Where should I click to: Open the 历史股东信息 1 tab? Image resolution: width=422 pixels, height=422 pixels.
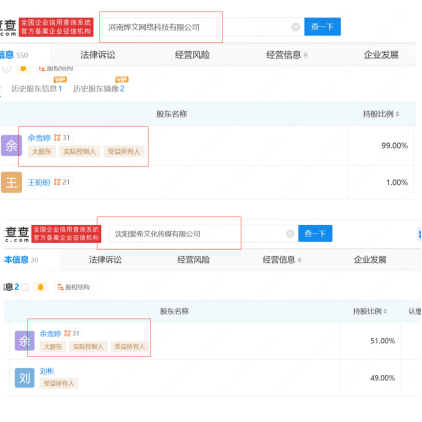pos(37,88)
